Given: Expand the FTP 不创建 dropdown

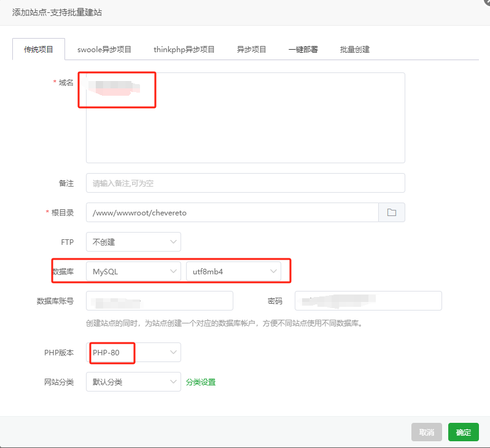Looking at the screenshot, I should coord(133,242).
